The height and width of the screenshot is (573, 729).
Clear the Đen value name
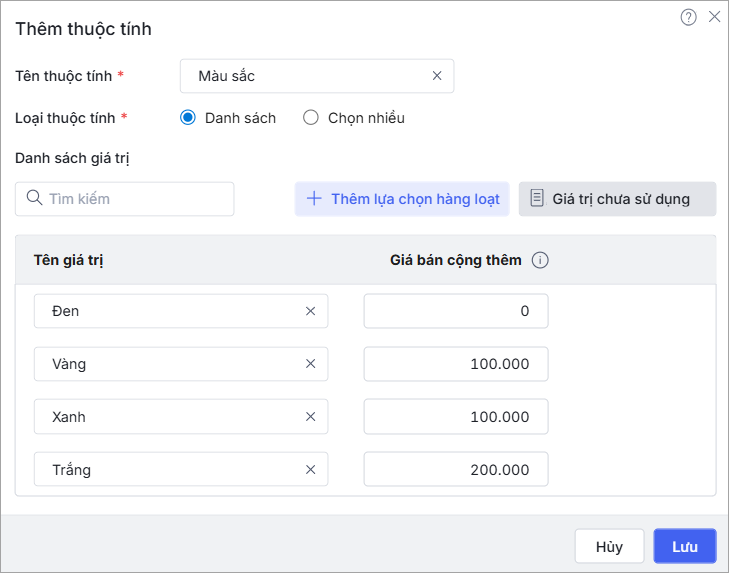pos(310,311)
